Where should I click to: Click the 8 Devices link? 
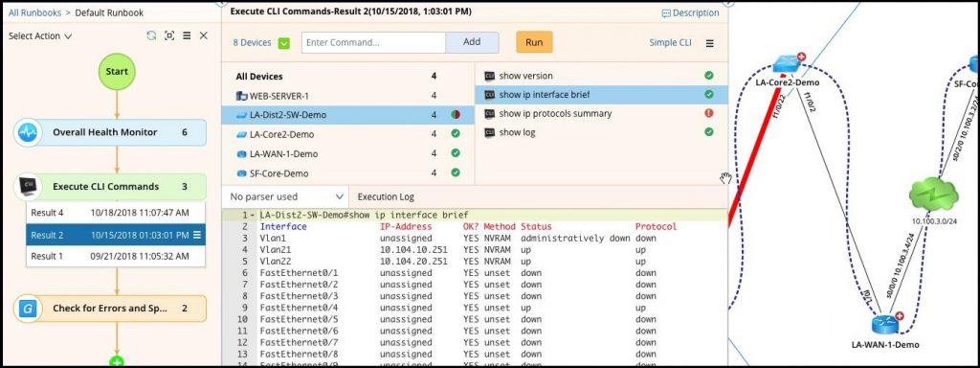(252, 42)
